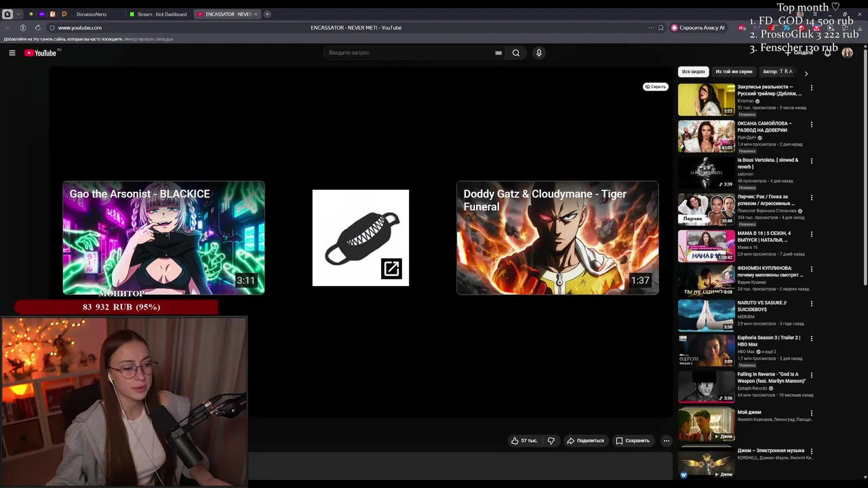868x488 pixels.
Task: Open the purple pinned tab
Action: [41, 14]
